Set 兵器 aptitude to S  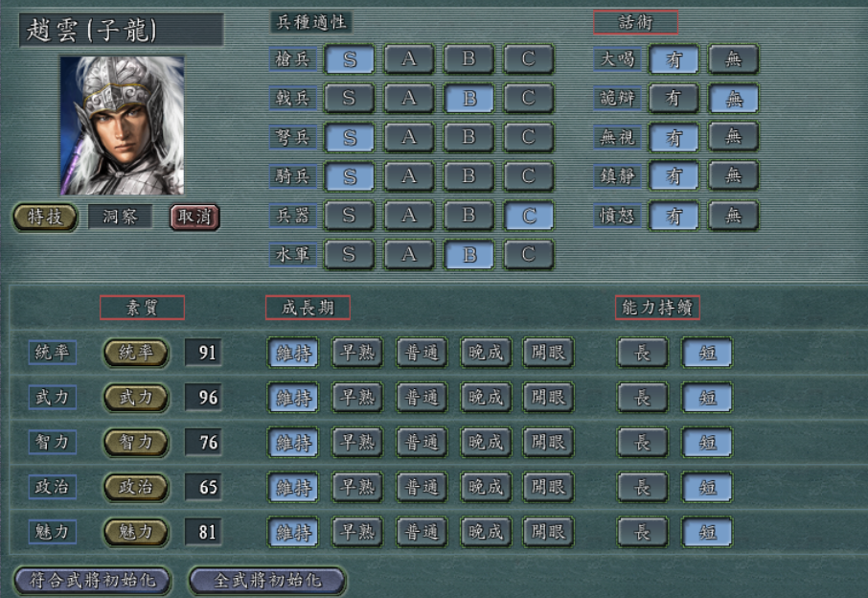[350, 216]
